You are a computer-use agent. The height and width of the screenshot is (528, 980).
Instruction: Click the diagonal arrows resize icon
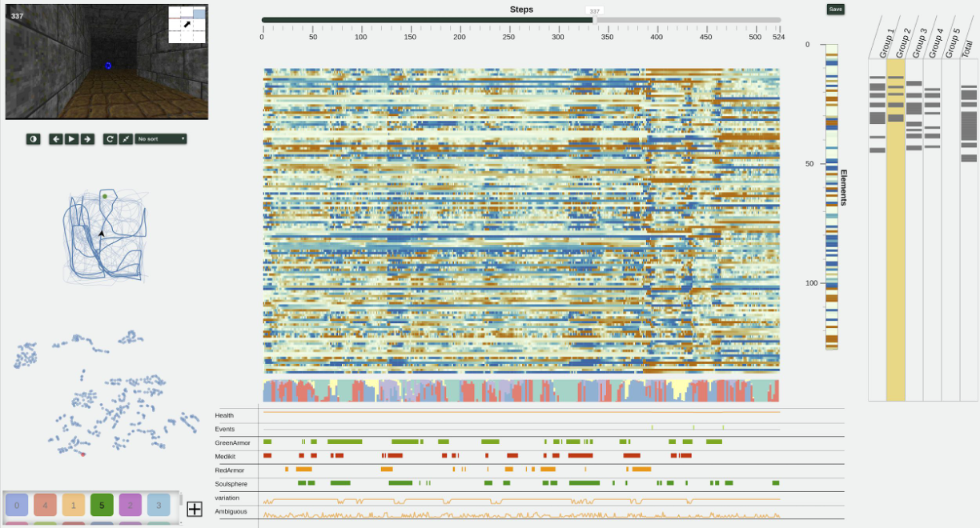point(126,138)
